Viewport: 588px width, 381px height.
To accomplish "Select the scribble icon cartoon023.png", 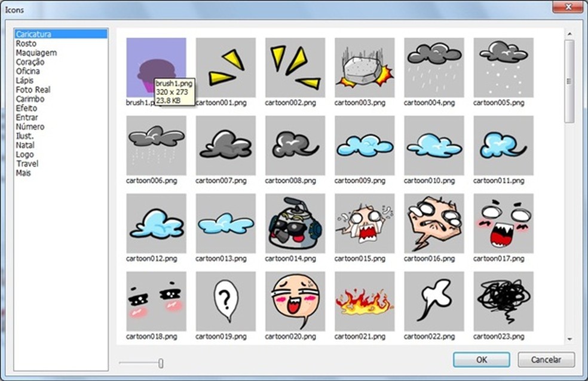I will [503, 300].
